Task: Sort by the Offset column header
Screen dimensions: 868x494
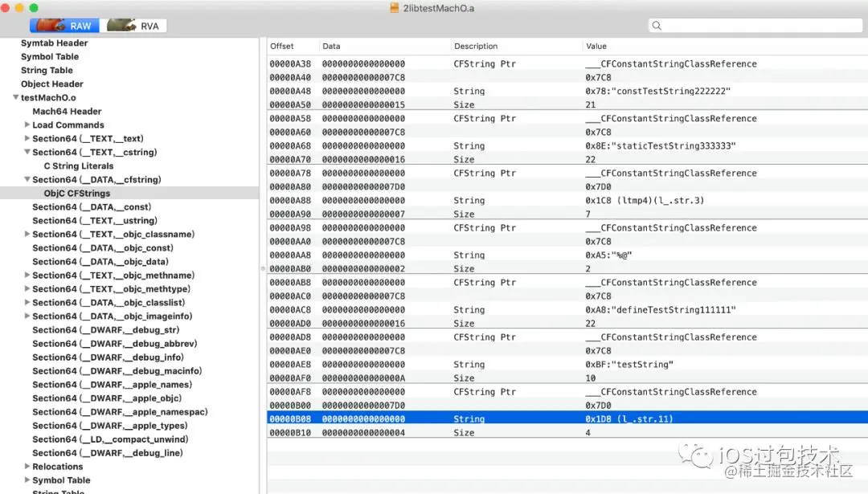Action: 282,46
